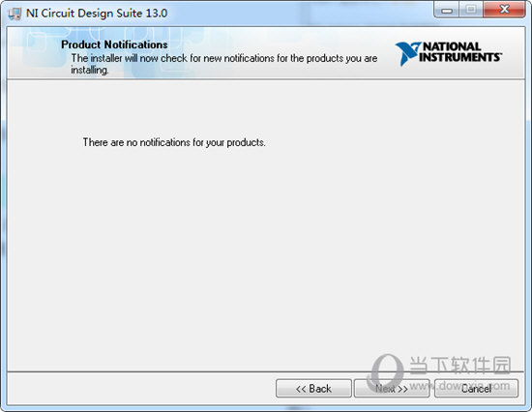Click 'The installer will now check' description text
The height and width of the screenshot is (412, 532).
(224, 64)
